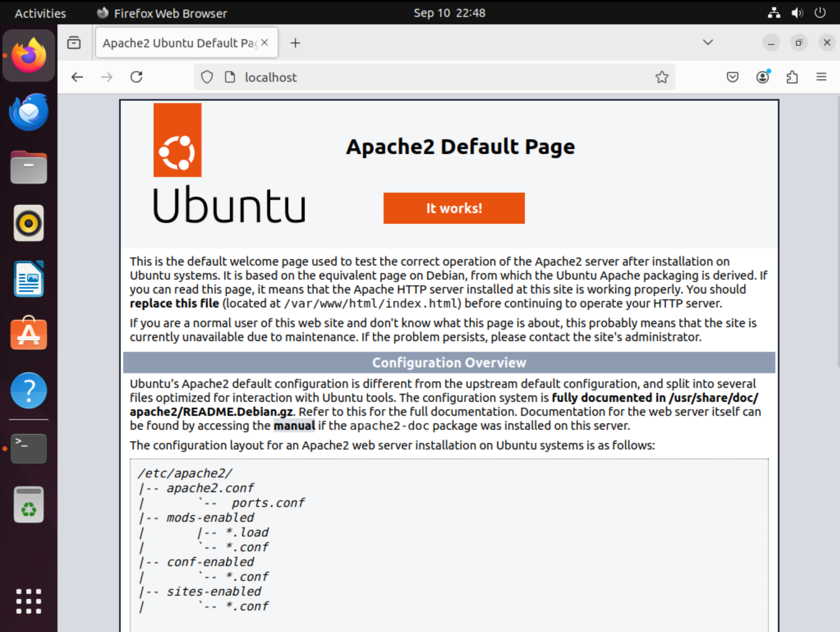The width and height of the screenshot is (840, 632).
Task: Follow the manual link
Action: coord(294,426)
